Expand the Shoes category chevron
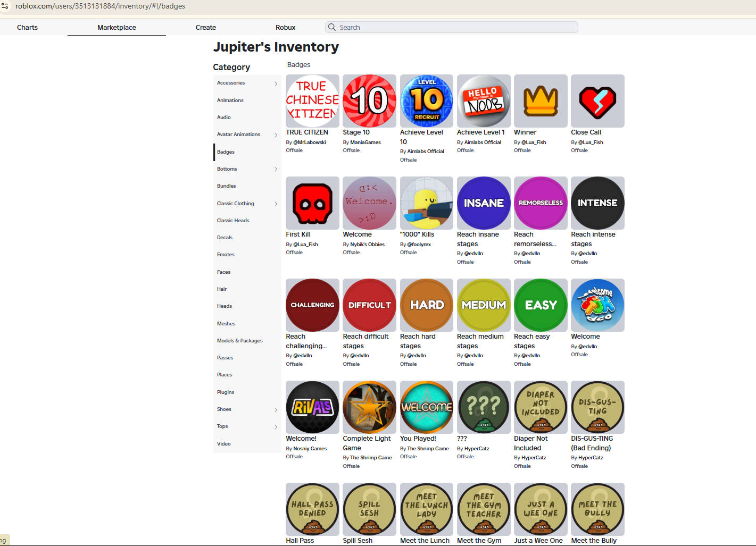756x546 pixels. pos(276,409)
